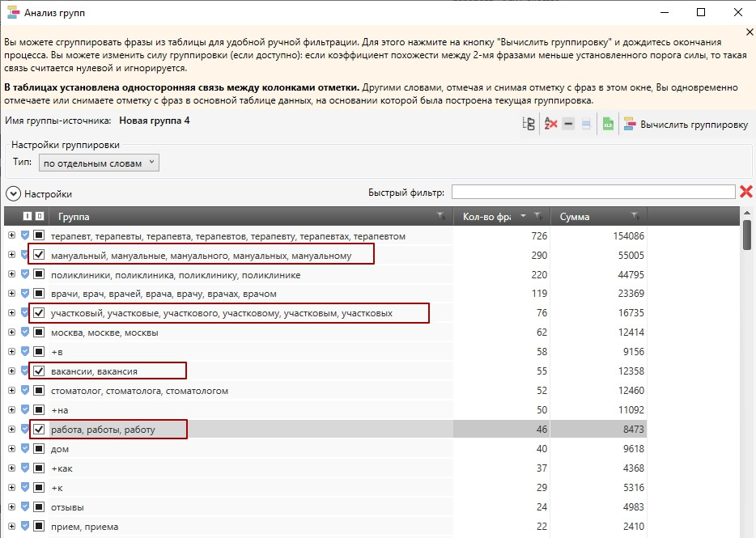
Task: Expand the Настройки settings section
Action: pos(13,193)
